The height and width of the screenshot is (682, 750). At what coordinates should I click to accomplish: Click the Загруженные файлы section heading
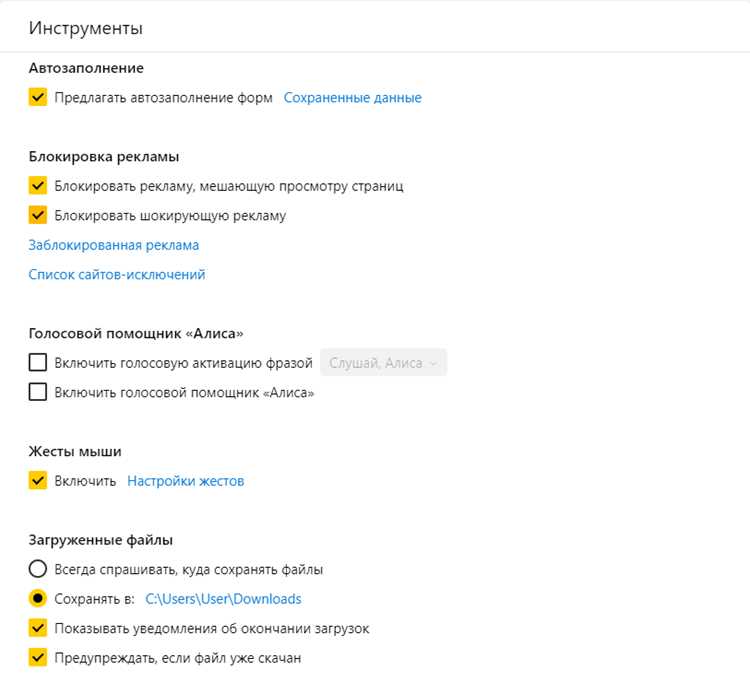(x=100, y=540)
